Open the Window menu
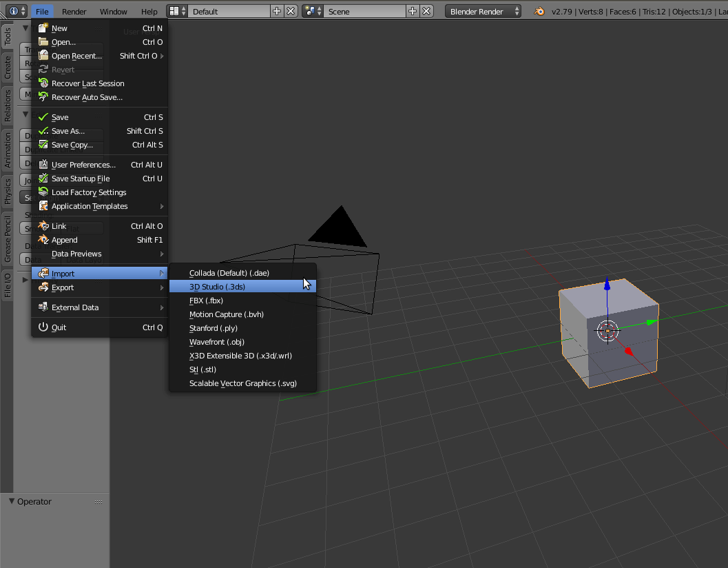 pyautogui.click(x=113, y=12)
